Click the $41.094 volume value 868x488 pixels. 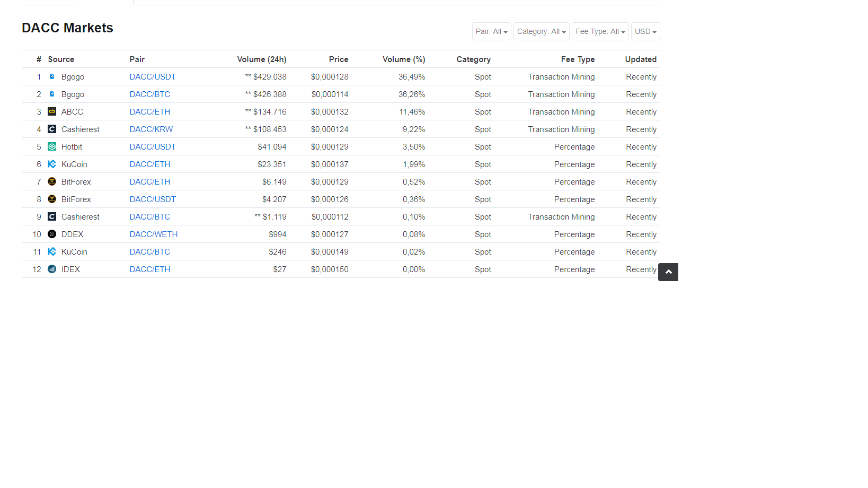pyautogui.click(x=272, y=147)
